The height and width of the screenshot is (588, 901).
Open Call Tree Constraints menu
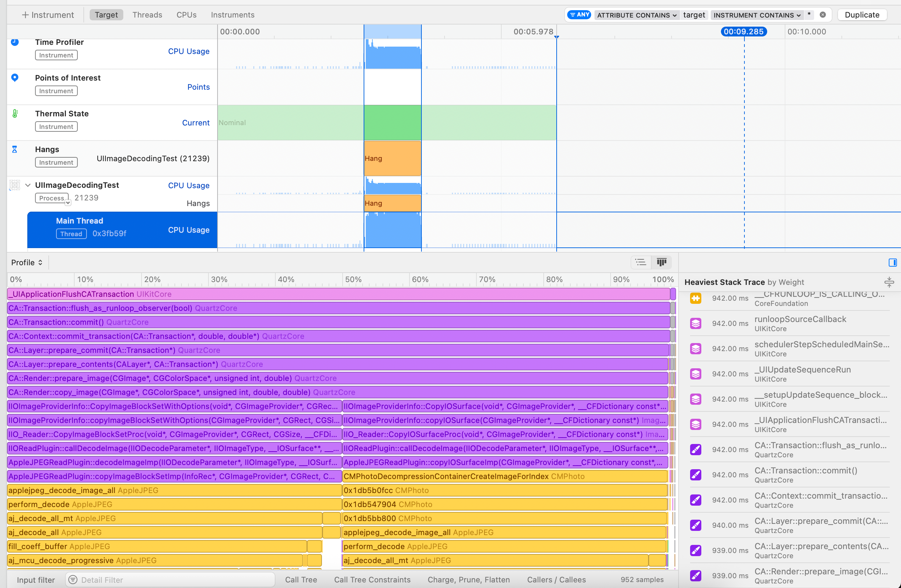(x=372, y=580)
